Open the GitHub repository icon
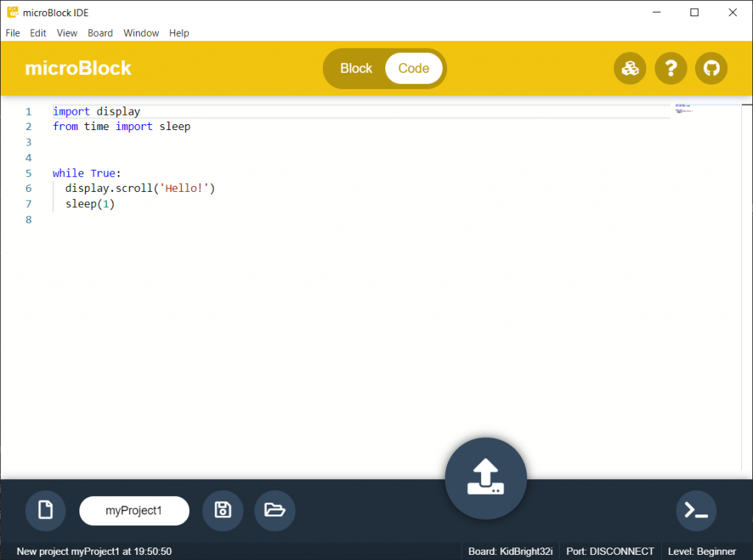The width and height of the screenshot is (753, 560). point(711,68)
